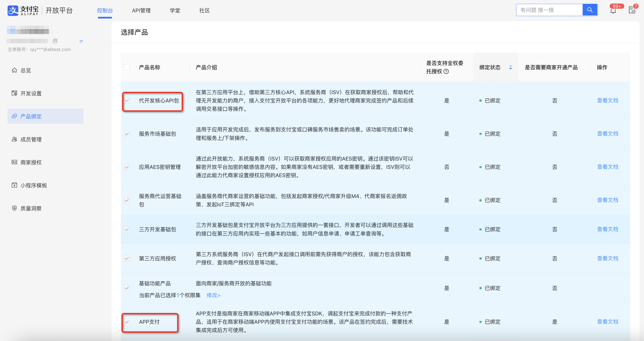Click the icon next to 商家授权
Viewport: 644px width, 341px height.
coord(14,162)
